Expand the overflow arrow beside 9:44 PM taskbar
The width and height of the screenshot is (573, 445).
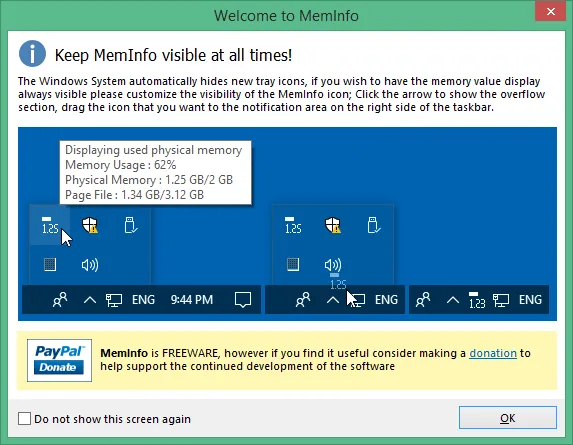point(90,300)
